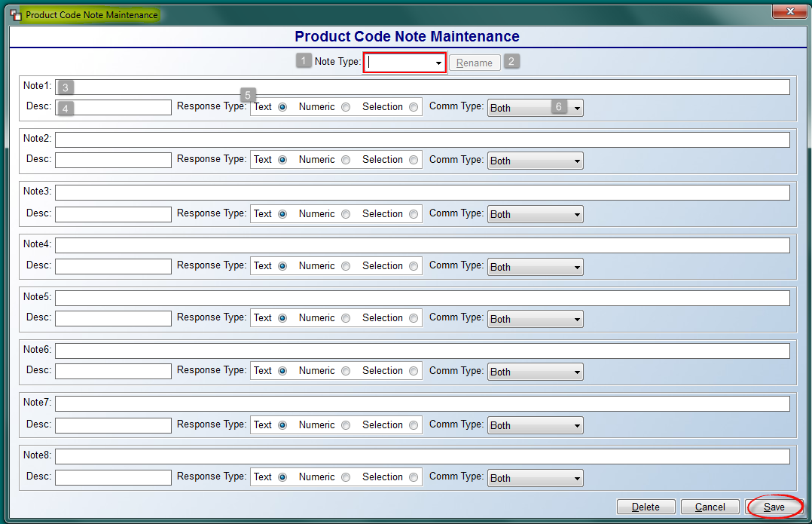Focus the Desc field under Note7
The width and height of the screenshot is (812, 524).
tap(114, 425)
